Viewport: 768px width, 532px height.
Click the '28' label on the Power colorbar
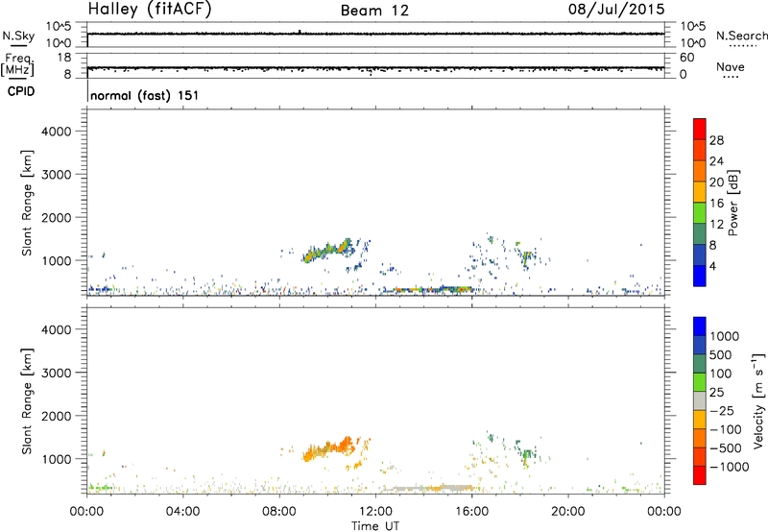[x=716, y=140]
